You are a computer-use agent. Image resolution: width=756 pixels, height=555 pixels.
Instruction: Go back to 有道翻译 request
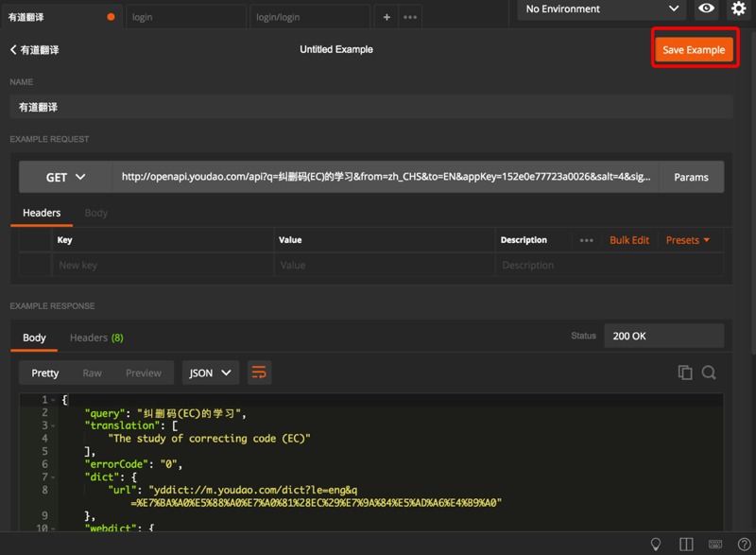(35, 50)
